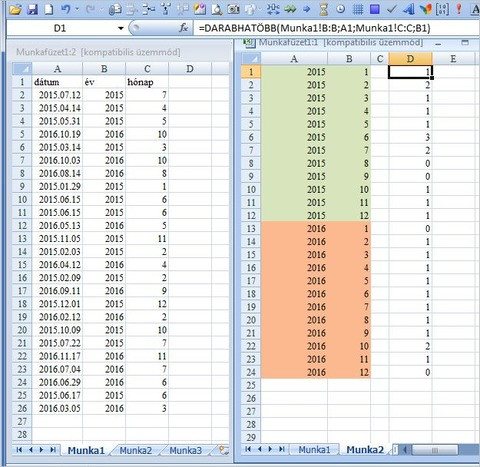The height and width of the screenshot is (467, 480).
Task: Select row 13 header in right window
Action: coord(251,229)
